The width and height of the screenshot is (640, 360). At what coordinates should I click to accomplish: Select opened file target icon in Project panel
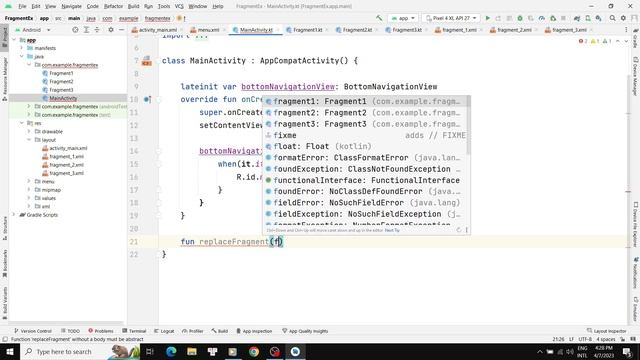pos(75,30)
